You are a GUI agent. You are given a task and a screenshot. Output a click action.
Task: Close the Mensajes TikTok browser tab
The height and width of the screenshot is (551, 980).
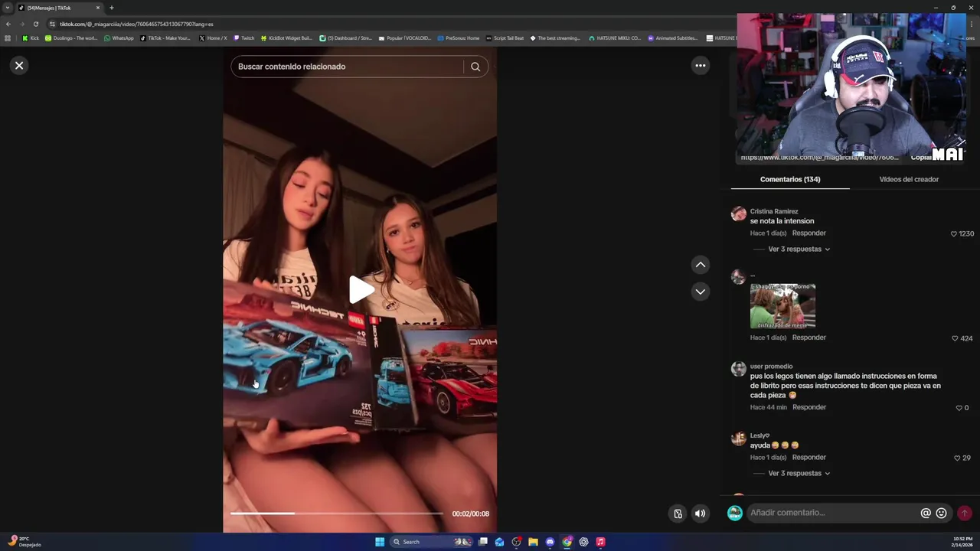pos(97,8)
